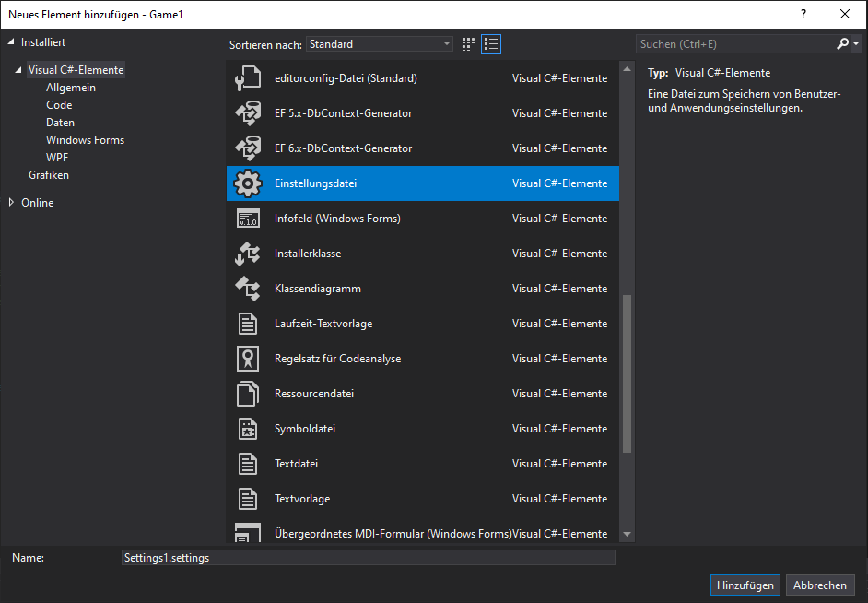Screen dimensions: 868x603
Task: Switch to medium icons list view
Action: 491,44
